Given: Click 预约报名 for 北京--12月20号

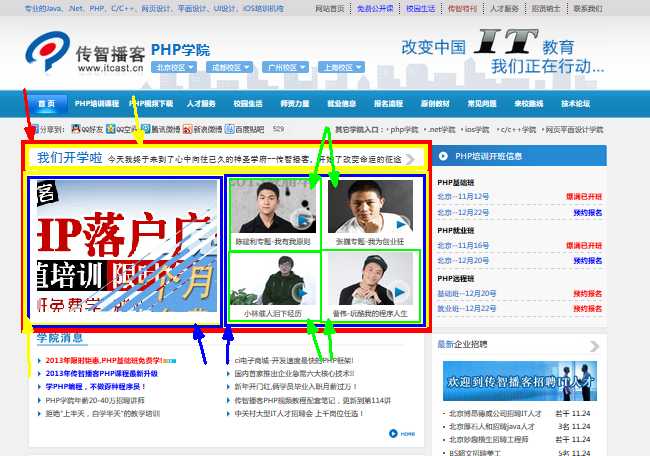Looking at the screenshot, I should point(587,261).
